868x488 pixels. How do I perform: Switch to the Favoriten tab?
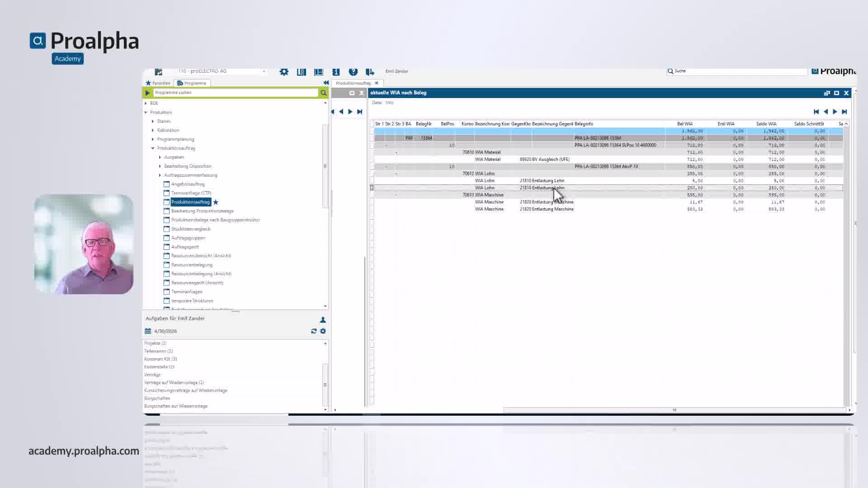pos(158,83)
